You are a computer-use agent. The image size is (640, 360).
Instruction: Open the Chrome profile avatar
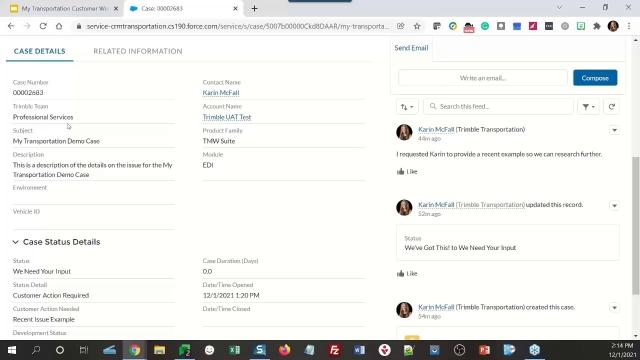click(613, 26)
